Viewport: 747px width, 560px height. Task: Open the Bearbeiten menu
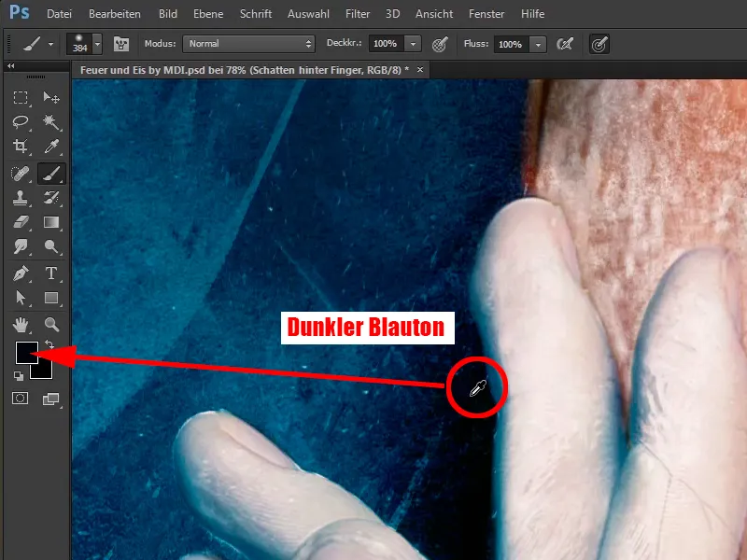click(115, 14)
